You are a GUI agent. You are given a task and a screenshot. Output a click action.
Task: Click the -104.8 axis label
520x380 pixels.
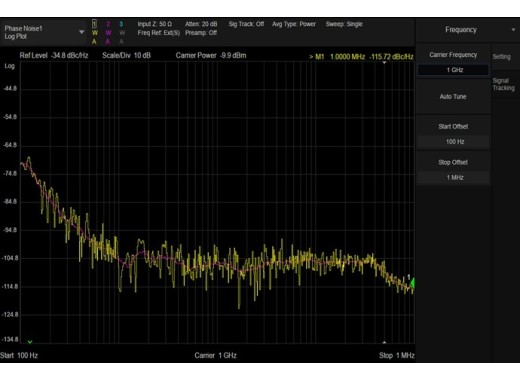coord(10,258)
